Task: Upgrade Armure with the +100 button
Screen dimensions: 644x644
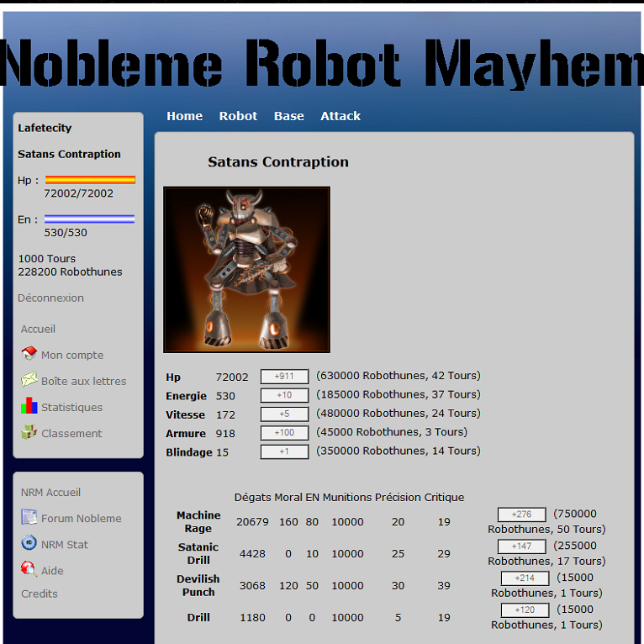Action: point(284,433)
